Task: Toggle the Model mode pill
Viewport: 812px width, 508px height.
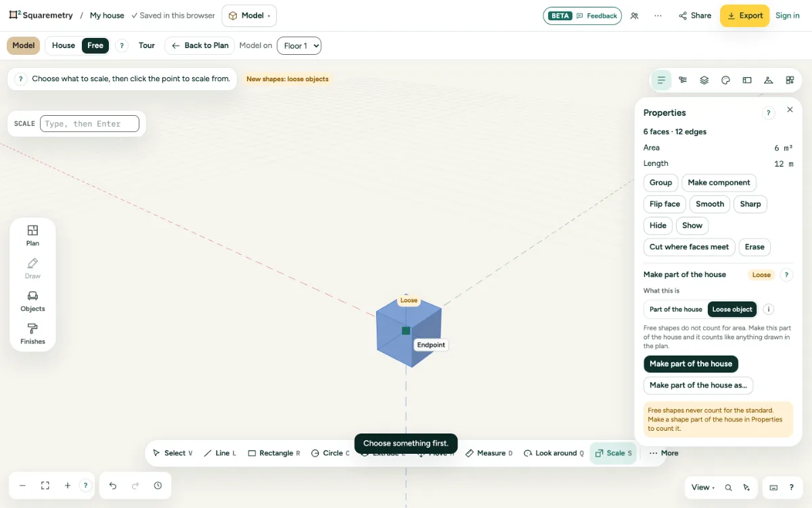Action: pos(24,45)
